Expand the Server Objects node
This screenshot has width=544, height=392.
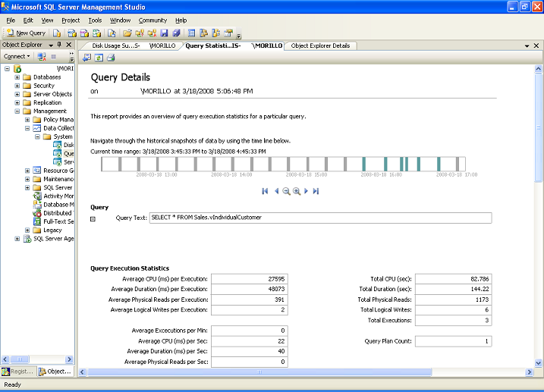point(17,94)
